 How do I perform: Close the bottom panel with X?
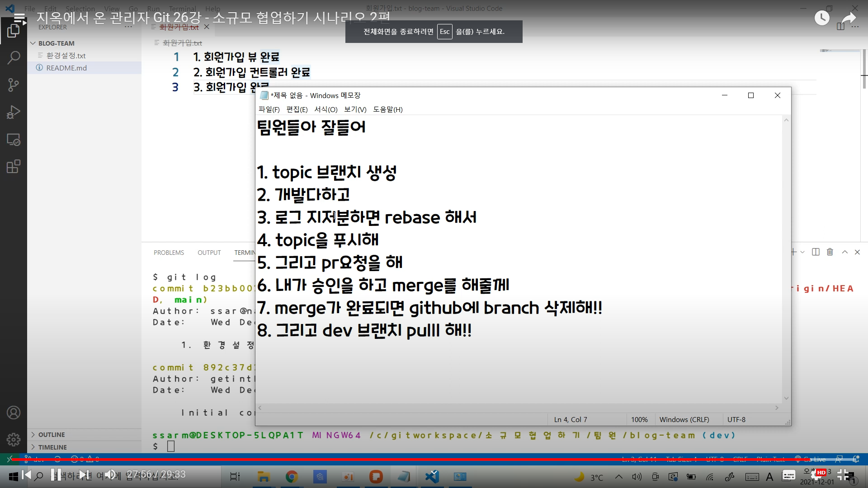(857, 252)
